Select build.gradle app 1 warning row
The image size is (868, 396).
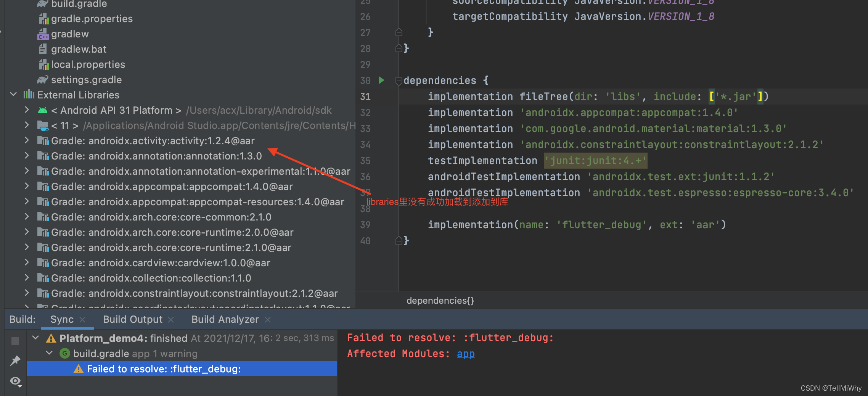click(x=182, y=354)
